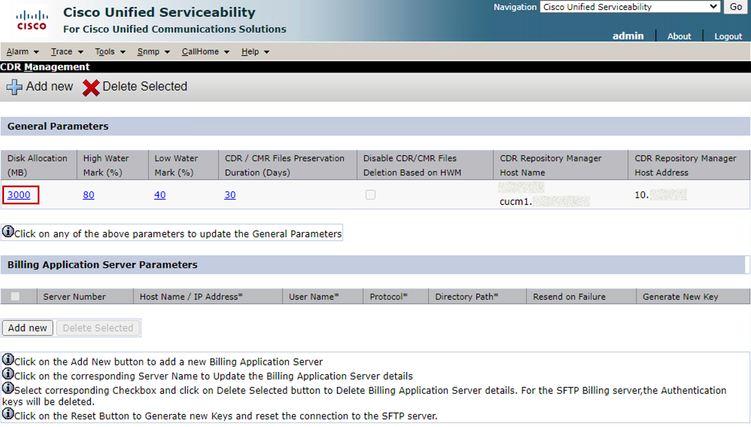Toggle Disable CDR/CMR Files Deletion checkbox
Image resolution: width=751 pixels, height=427 pixels.
[370, 195]
